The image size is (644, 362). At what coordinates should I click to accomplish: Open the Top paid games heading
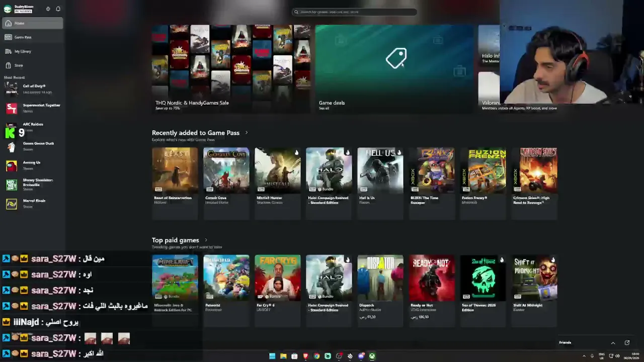click(176, 240)
